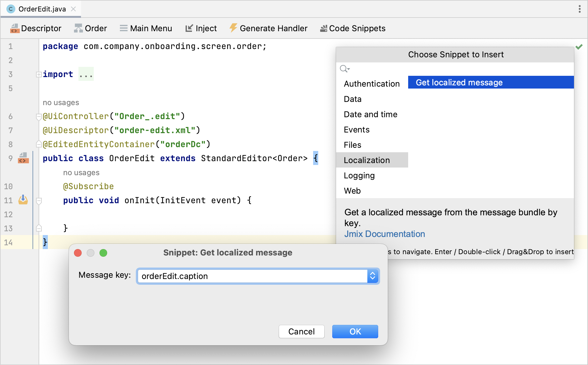Select the Logging snippet category
Viewport: 588px width, 365px height.
point(372,175)
